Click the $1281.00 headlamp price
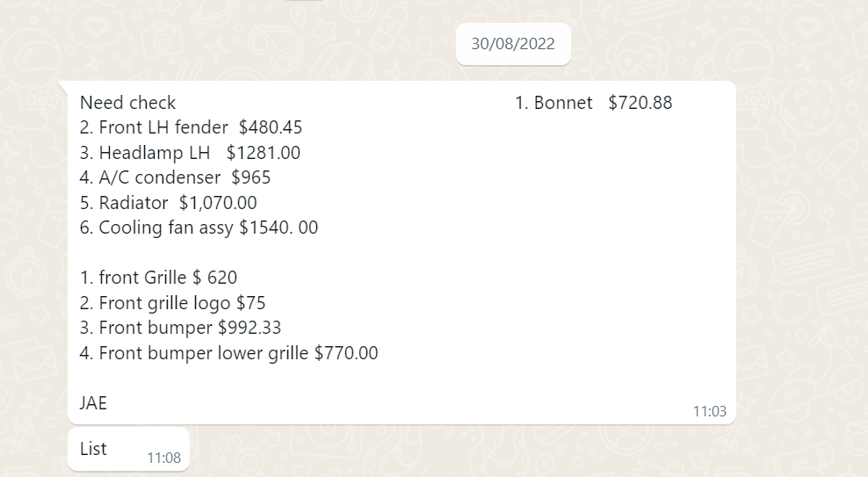Screen dimensions: 868x477 tap(263, 153)
